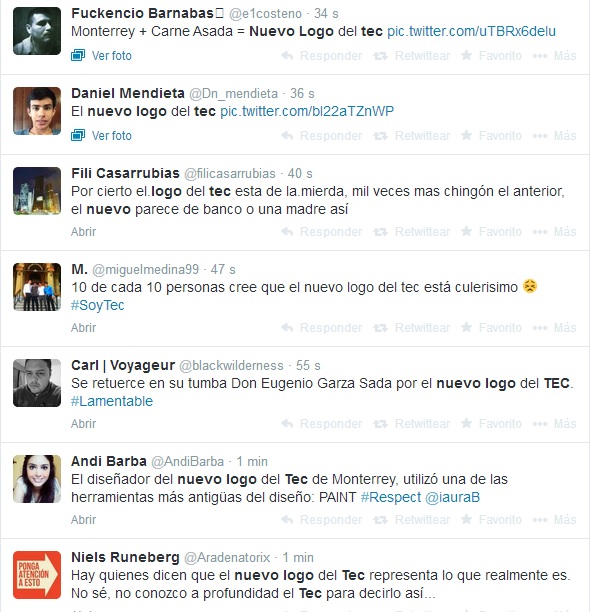Favorite the tweet by Carl Voyageur
This screenshot has width=590, height=612.
[x=491, y=423]
